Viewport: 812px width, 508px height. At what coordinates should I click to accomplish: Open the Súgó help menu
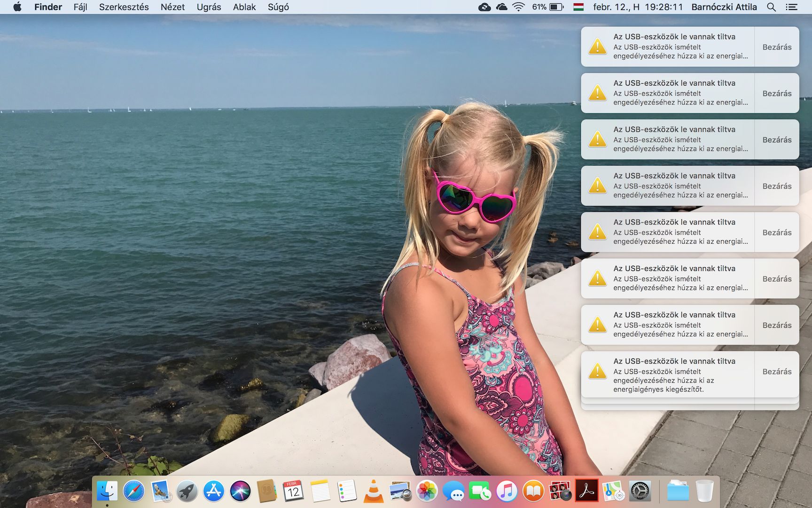pyautogui.click(x=278, y=7)
